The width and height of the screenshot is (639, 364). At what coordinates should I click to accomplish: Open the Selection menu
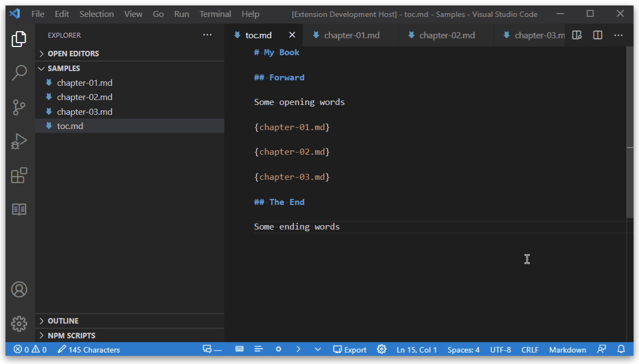(x=97, y=14)
